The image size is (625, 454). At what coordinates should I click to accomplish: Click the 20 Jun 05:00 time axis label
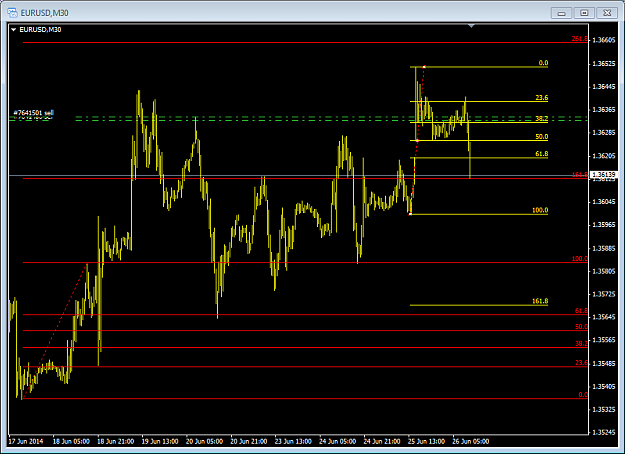pos(204,441)
